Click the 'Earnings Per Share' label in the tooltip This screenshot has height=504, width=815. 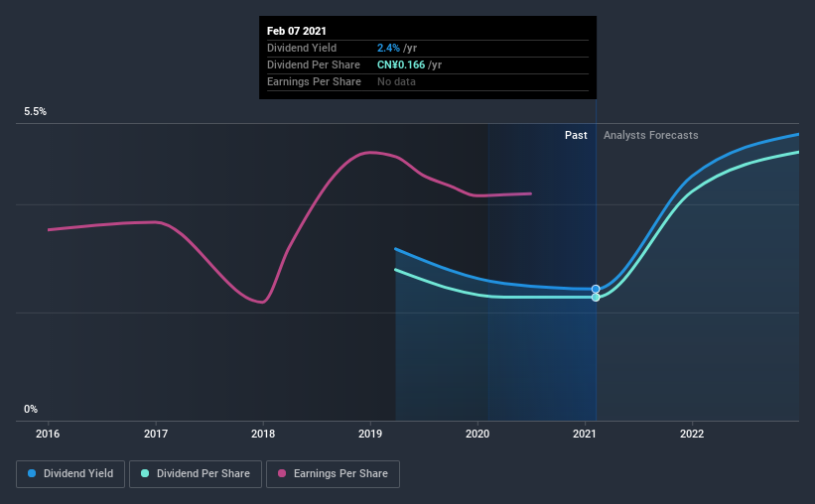tap(314, 81)
